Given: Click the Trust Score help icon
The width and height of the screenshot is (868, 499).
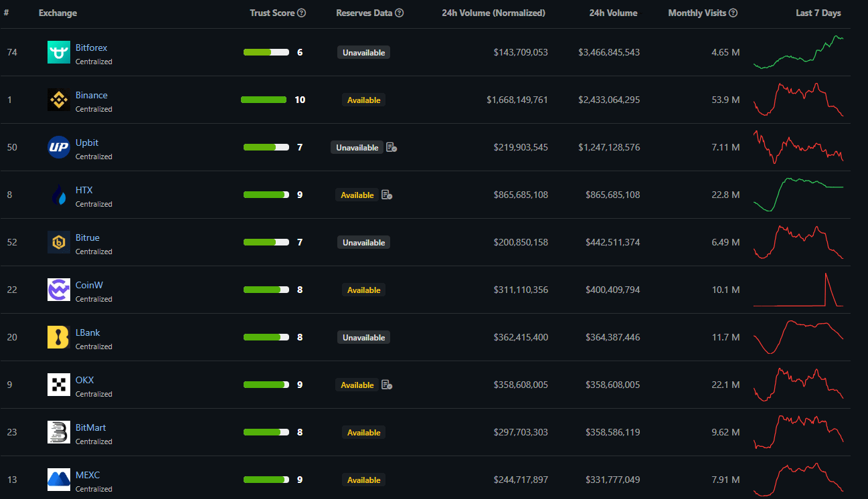Looking at the screenshot, I should 302,13.
